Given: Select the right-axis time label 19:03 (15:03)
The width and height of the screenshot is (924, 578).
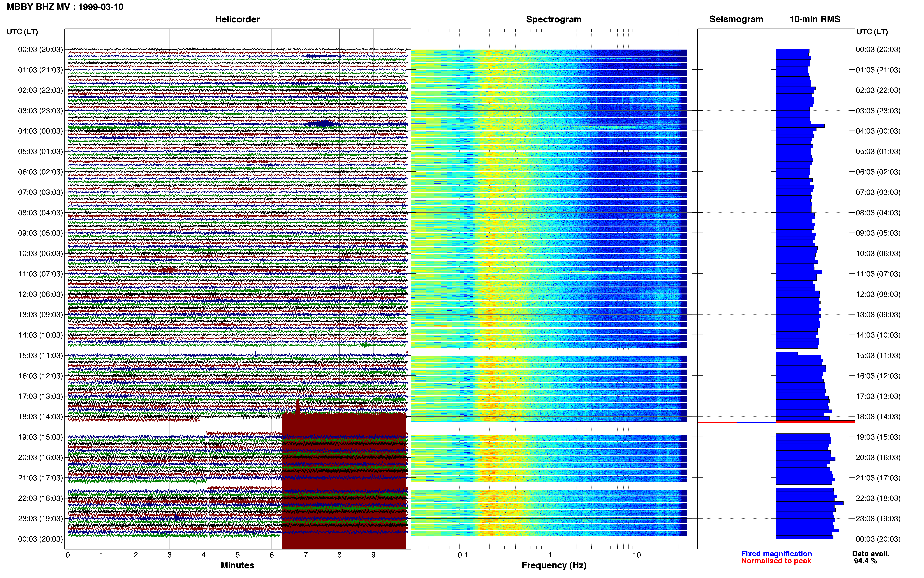Looking at the screenshot, I should pyautogui.click(x=878, y=437).
